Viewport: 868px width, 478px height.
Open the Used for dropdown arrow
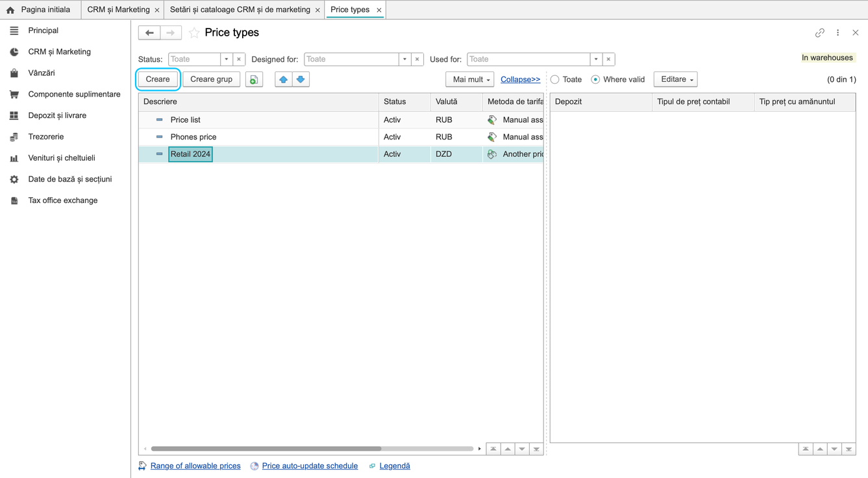(596, 59)
